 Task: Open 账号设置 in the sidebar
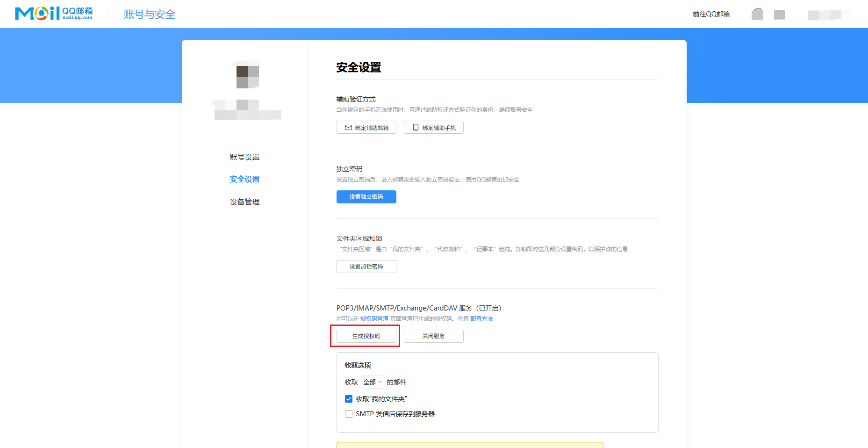coord(244,157)
